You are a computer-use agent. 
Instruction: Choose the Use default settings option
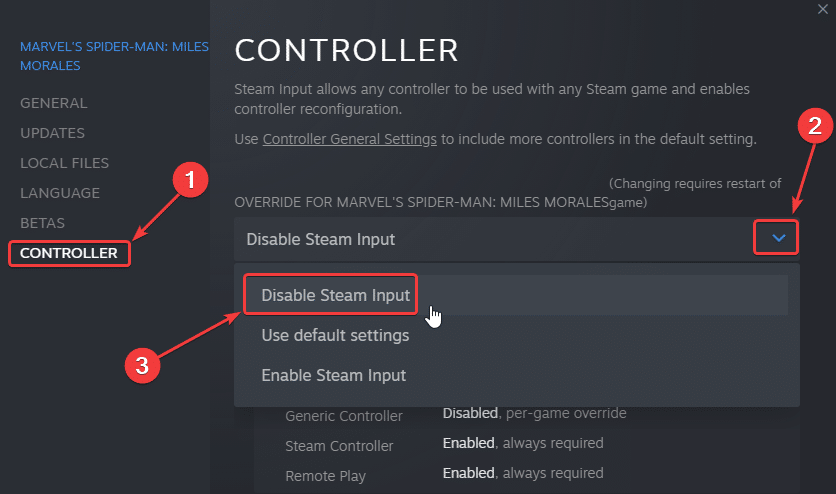click(x=335, y=335)
